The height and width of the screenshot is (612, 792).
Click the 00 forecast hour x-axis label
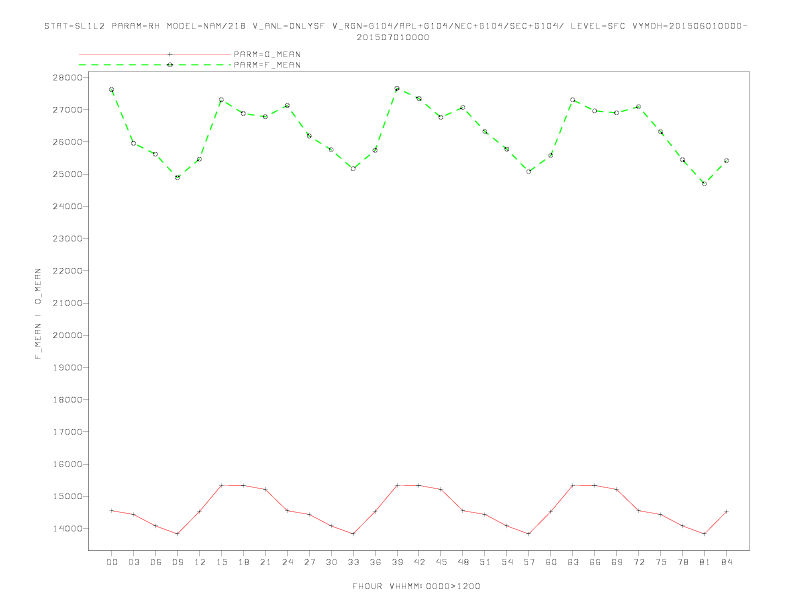tap(112, 562)
